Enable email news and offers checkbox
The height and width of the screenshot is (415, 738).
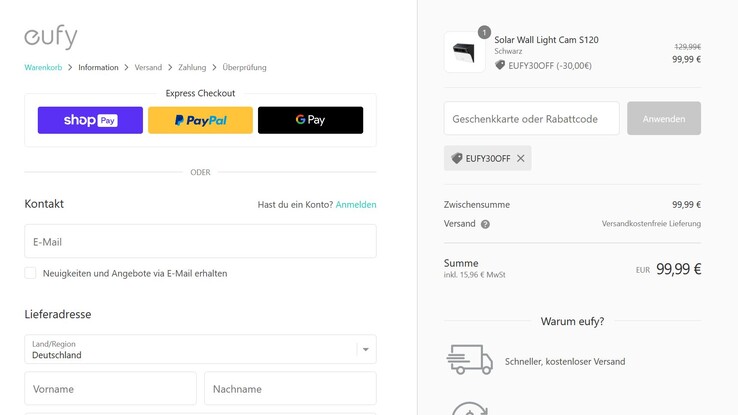pos(30,273)
